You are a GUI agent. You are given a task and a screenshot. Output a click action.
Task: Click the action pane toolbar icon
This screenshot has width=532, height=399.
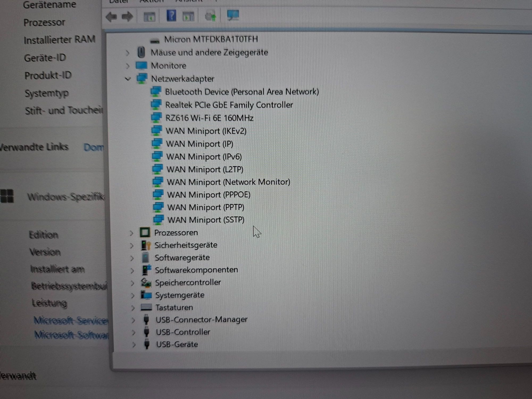pos(188,16)
